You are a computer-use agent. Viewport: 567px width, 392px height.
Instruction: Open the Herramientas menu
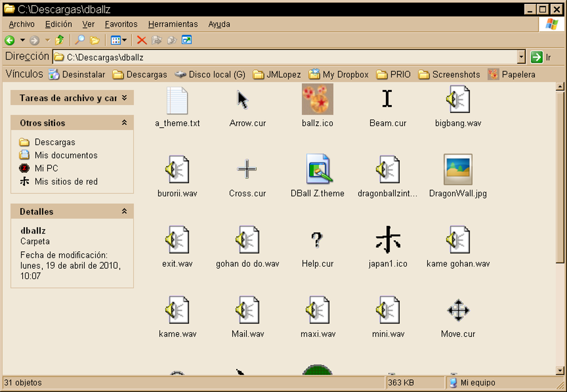click(173, 24)
